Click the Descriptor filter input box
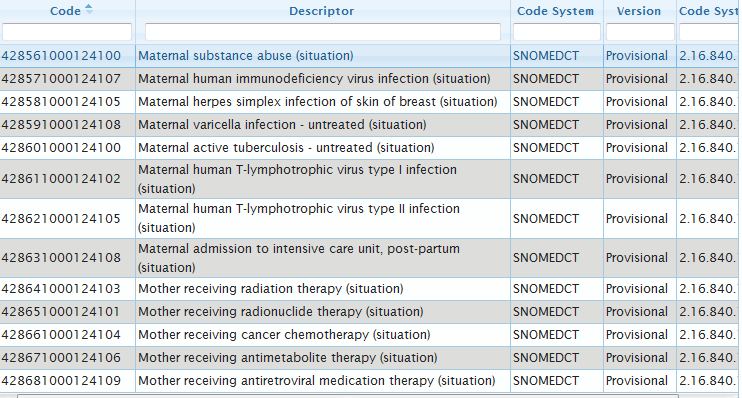Screen dimensions: 742x398 point(323,32)
